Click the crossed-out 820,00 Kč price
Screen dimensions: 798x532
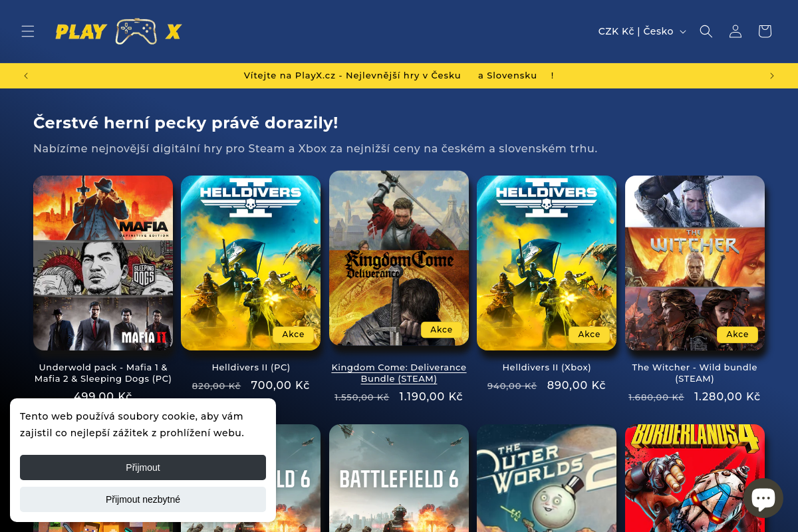click(216, 386)
